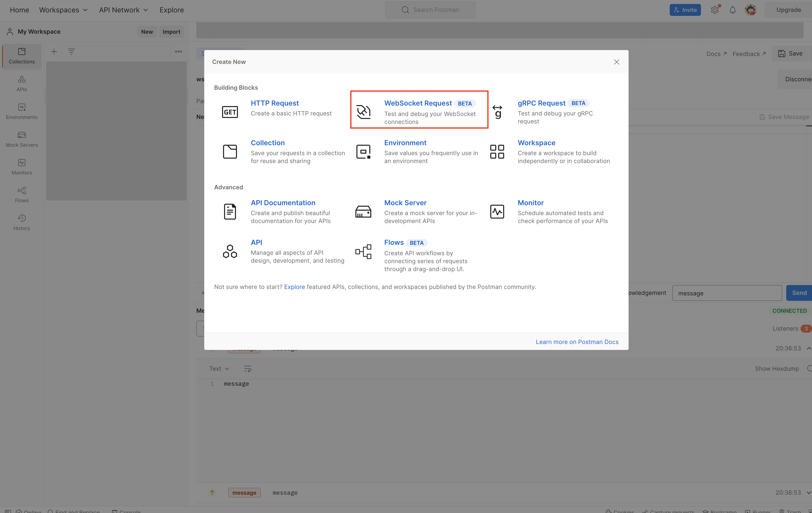This screenshot has height=513, width=812.
Task: Open the settings gear icon
Action: pyautogui.click(x=715, y=10)
